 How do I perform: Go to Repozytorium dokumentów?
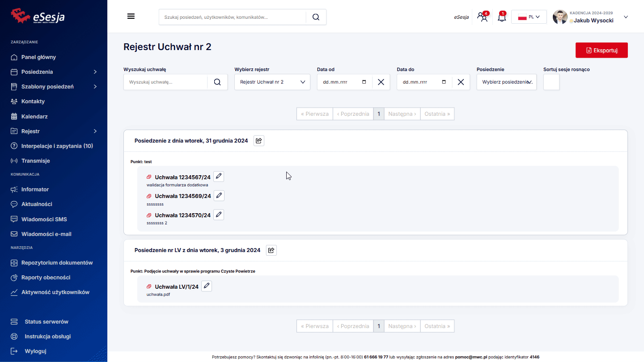coord(57,263)
